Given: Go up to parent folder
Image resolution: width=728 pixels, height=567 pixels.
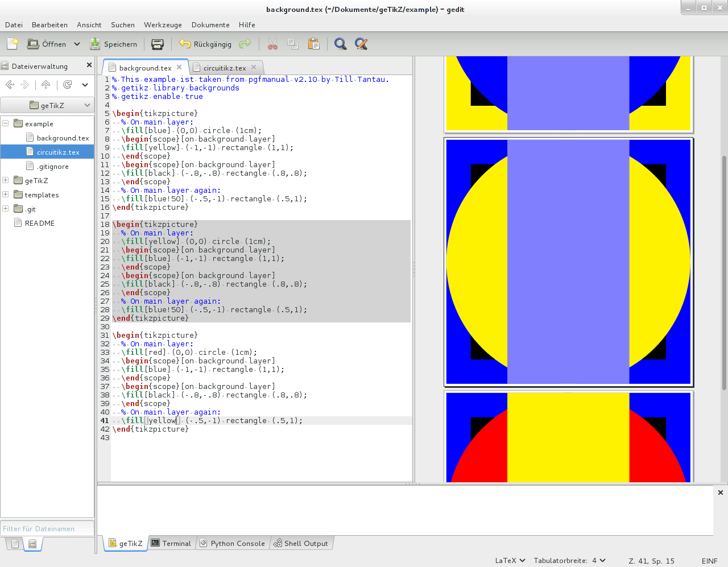Looking at the screenshot, I should pyautogui.click(x=46, y=85).
